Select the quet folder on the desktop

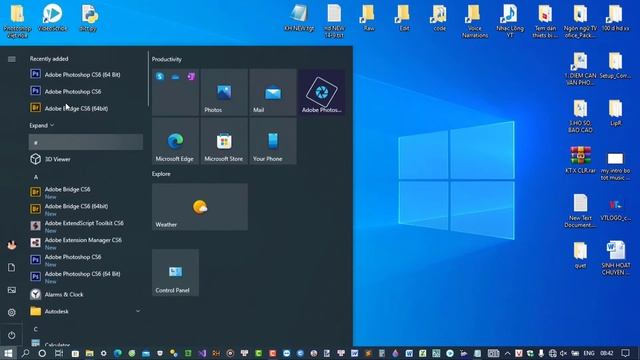click(x=580, y=255)
